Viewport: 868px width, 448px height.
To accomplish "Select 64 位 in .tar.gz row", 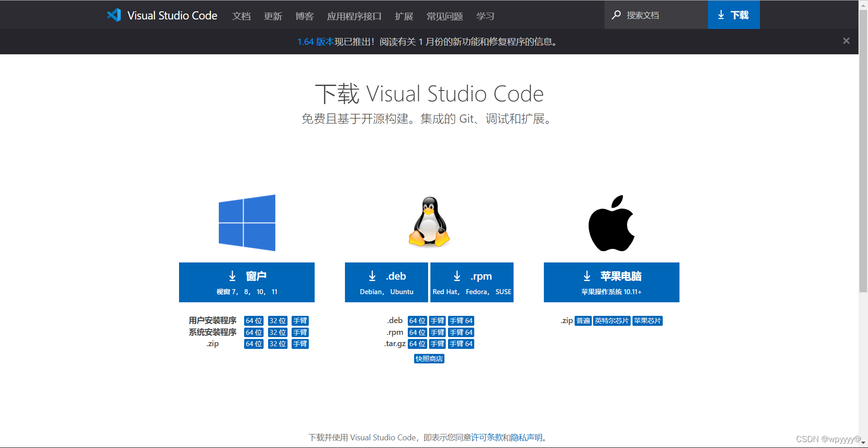I will [417, 344].
